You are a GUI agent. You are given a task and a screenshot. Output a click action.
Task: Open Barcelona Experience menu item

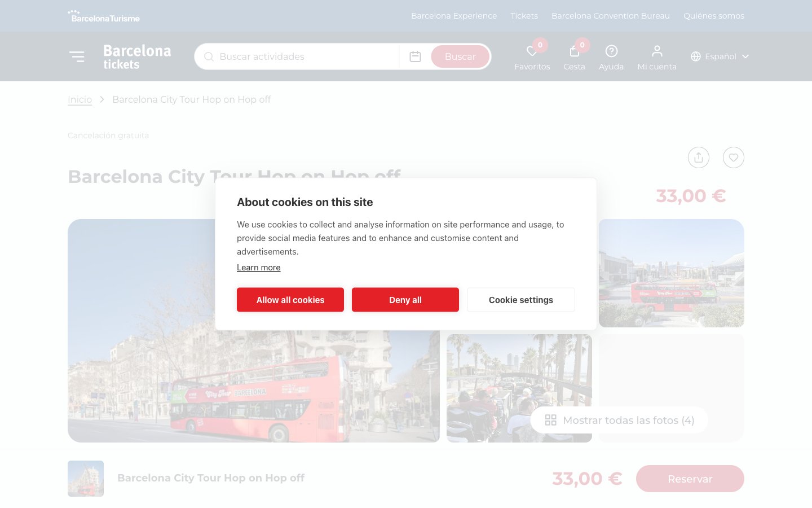[x=454, y=16]
